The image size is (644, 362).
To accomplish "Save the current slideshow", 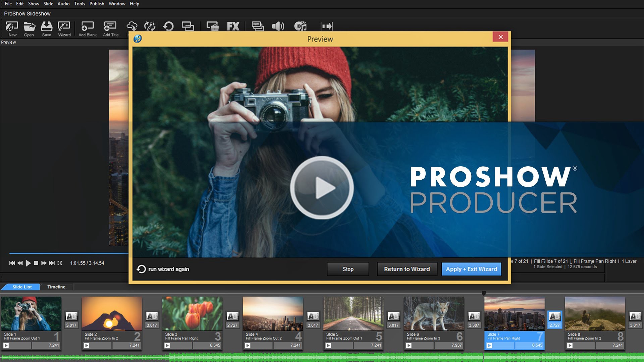I will [x=46, y=27].
